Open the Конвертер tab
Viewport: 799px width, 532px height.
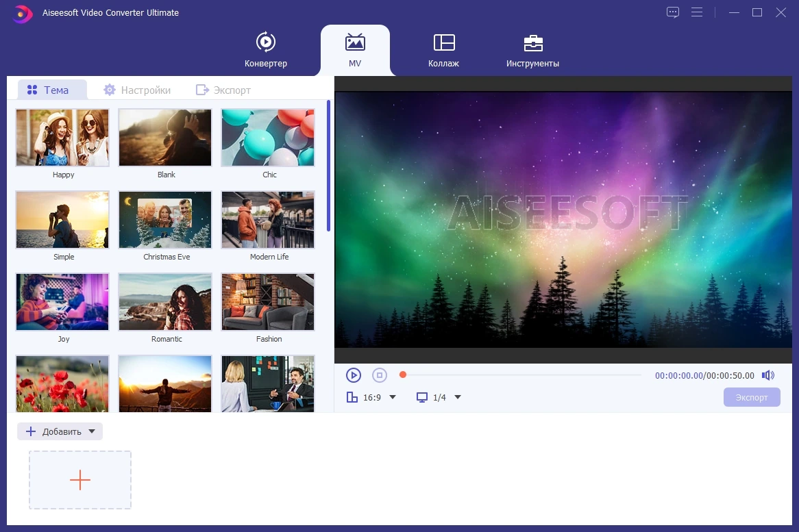[x=265, y=50]
